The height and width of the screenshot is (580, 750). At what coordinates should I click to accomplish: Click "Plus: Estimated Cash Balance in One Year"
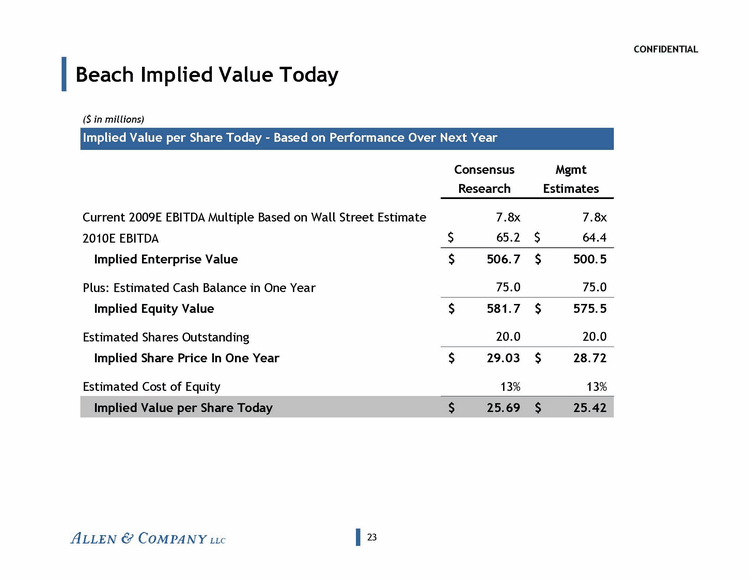pos(198,288)
